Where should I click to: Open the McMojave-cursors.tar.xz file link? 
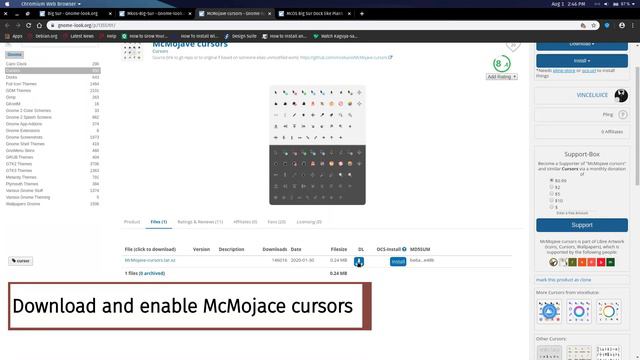pos(150,260)
